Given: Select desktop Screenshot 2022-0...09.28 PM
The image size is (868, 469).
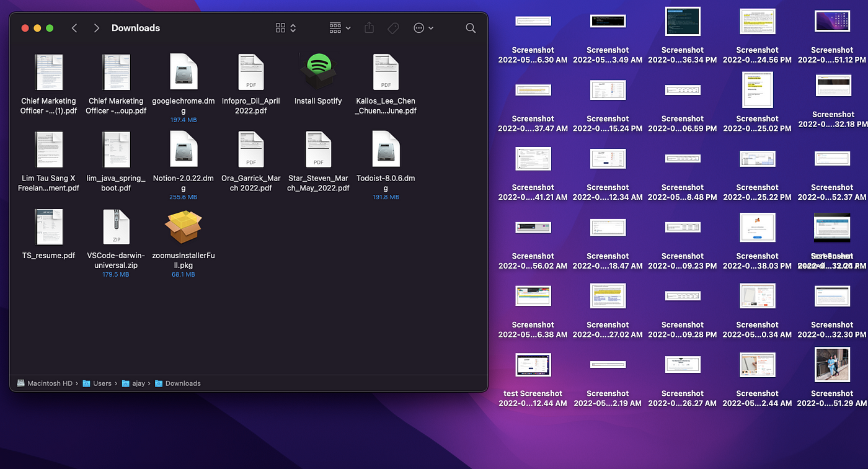Looking at the screenshot, I should (683, 296).
